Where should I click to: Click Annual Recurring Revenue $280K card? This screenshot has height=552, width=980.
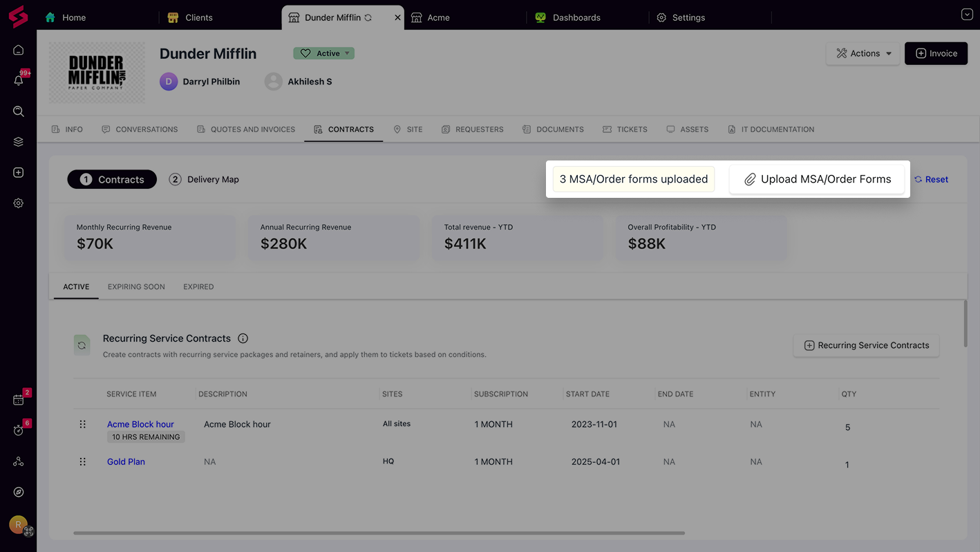[334, 237]
